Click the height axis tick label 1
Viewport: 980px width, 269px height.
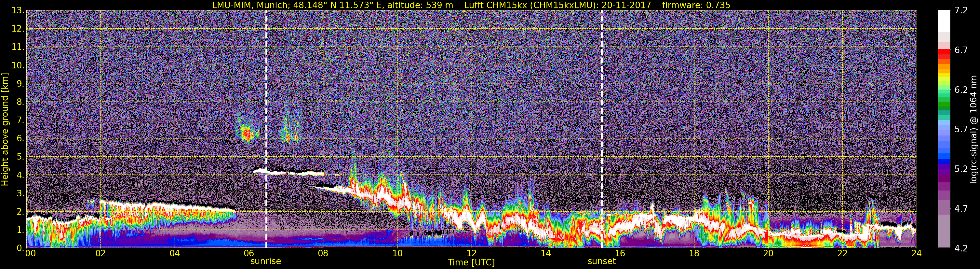[20, 230]
